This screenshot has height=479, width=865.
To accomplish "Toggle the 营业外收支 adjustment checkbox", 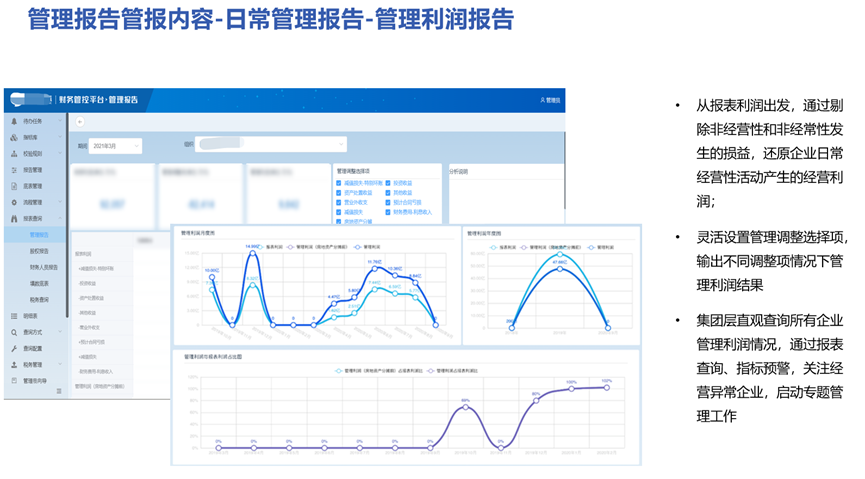I will click(x=340, y=202).
